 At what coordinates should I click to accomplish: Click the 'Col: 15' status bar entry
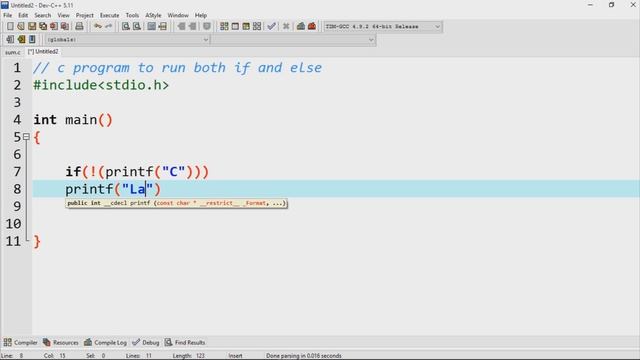click(55, 356)
